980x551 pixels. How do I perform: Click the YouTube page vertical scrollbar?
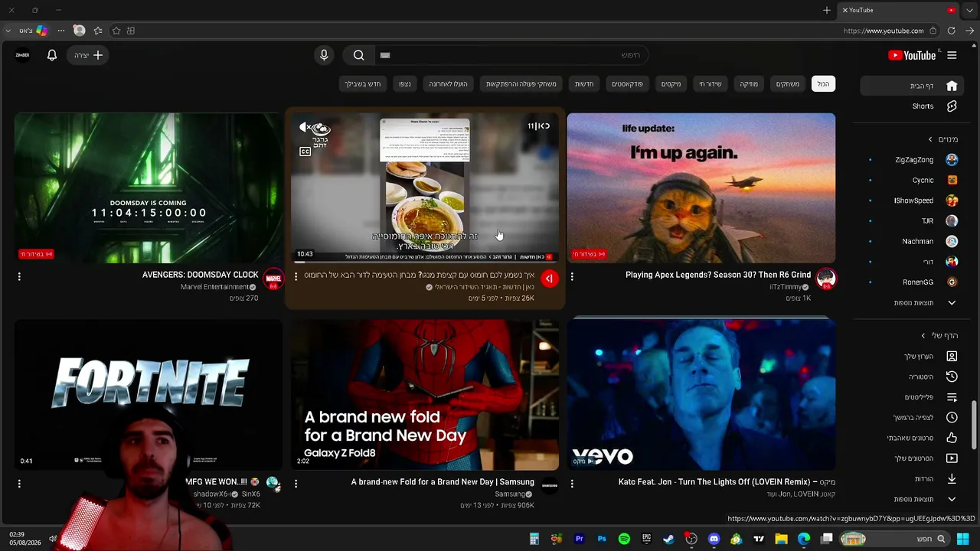[x=975, y=425]
